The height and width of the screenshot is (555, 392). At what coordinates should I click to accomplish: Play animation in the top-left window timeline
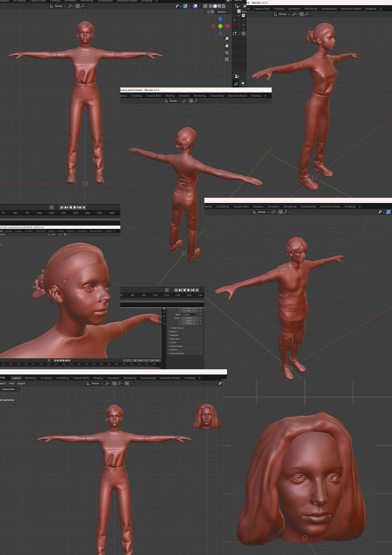[x=75, y=207]
